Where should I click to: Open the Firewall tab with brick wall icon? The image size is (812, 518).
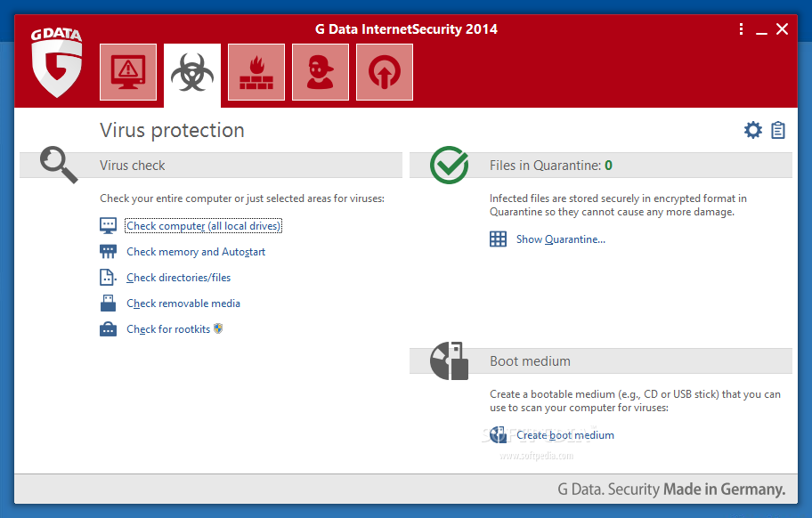pyautogui.click(x=256, y=72)
